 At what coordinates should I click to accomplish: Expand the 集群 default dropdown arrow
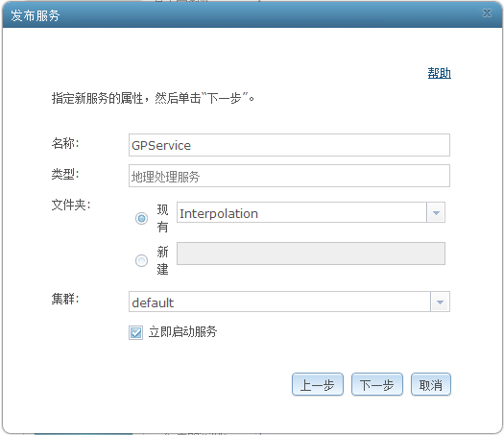(440, 302)
